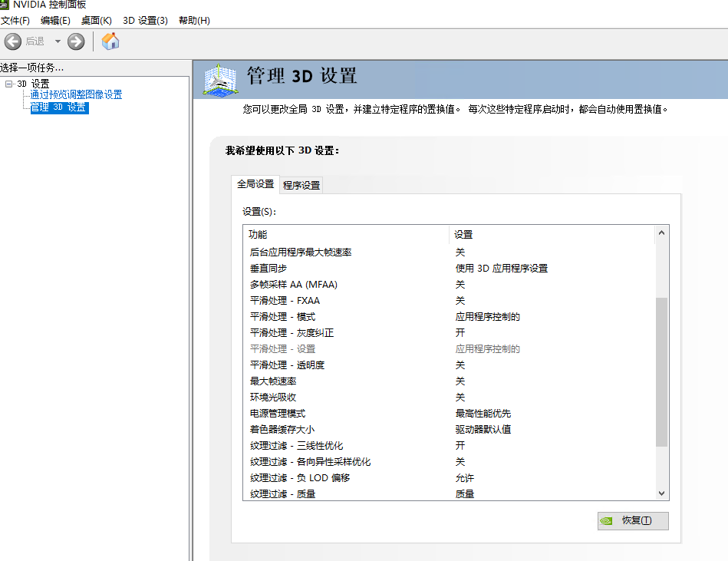
Task: Click the settings list scroll up arrow
Action: click(661, 233)
